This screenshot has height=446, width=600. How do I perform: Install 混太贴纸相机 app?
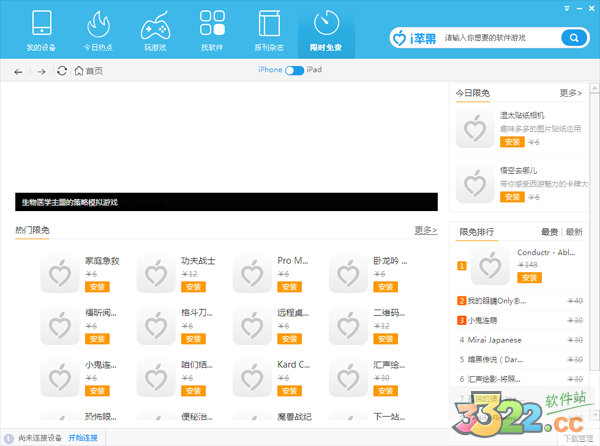click(512, 142)
